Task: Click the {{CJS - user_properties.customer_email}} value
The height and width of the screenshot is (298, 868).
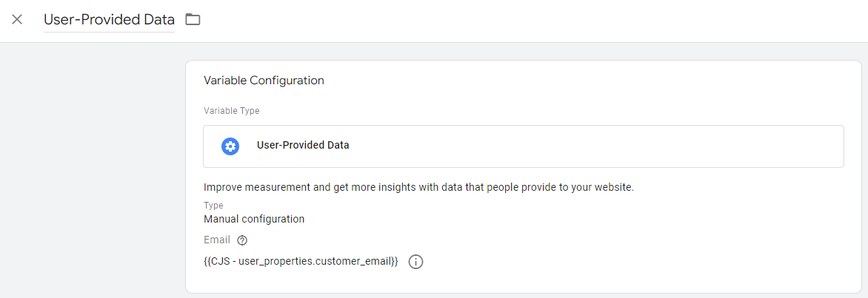Action: (301, 262)
